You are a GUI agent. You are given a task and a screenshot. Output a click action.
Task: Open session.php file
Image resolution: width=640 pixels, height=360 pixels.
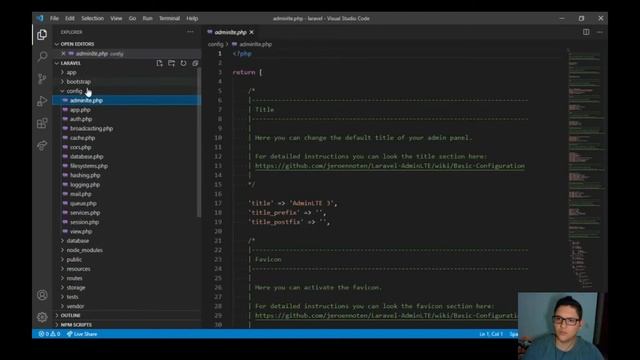[x=84, y=222]
